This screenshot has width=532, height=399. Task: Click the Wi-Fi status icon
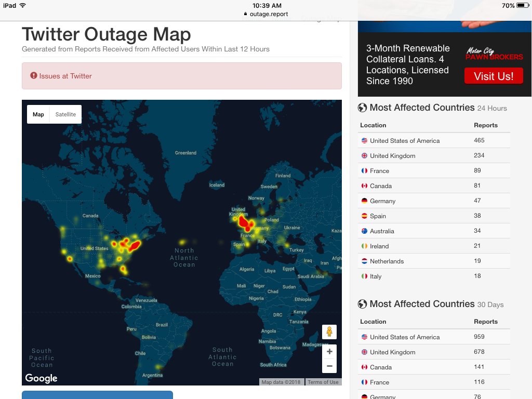[x=23, y=5]
